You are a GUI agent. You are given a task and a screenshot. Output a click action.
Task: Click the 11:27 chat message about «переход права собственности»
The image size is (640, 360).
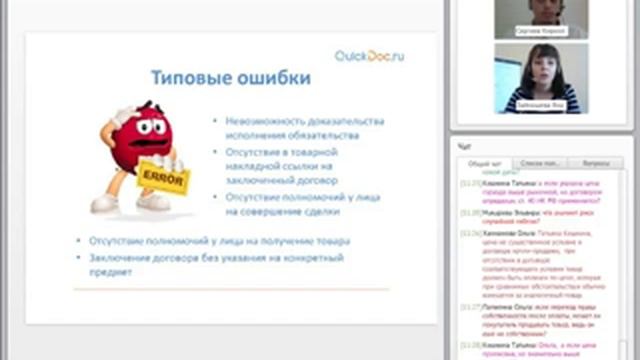click(x=531, y=320)
